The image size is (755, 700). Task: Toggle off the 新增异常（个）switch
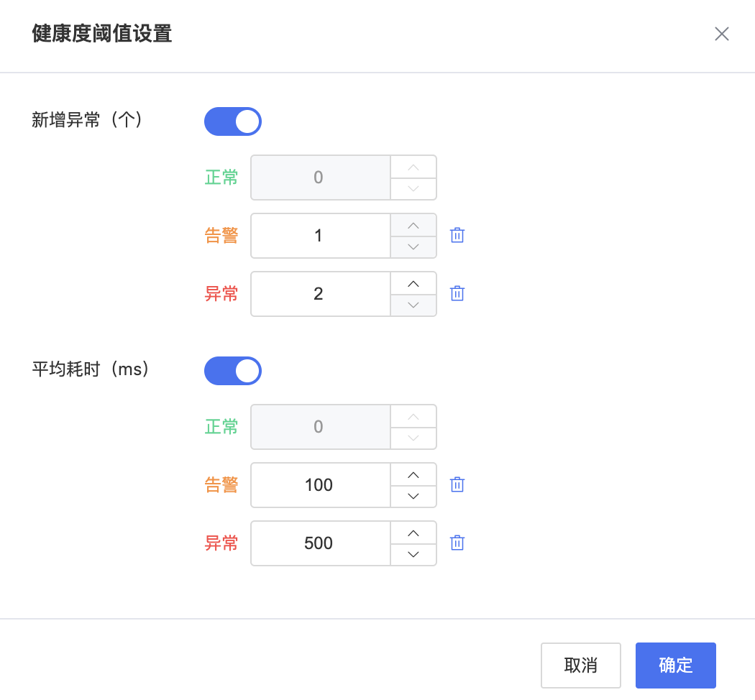(233, 121)
